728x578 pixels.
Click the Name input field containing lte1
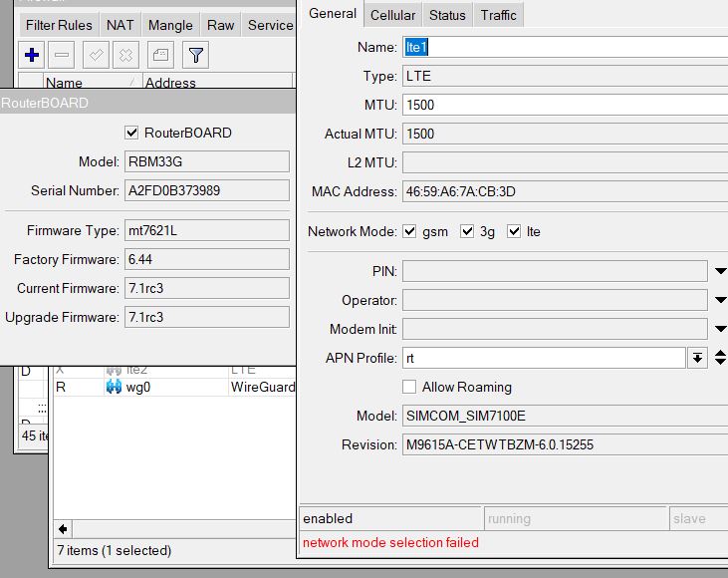point(565,48)
